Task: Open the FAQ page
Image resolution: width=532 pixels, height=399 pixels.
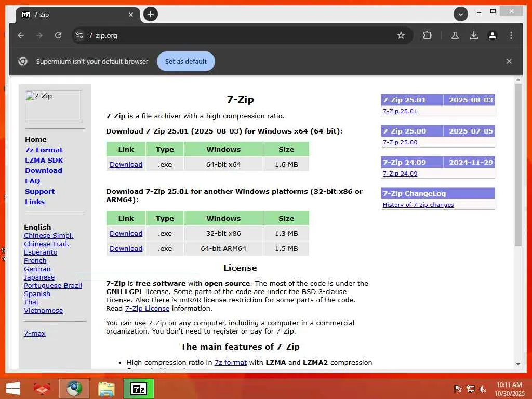Action: pyautogui.click(x=33, y=181)
